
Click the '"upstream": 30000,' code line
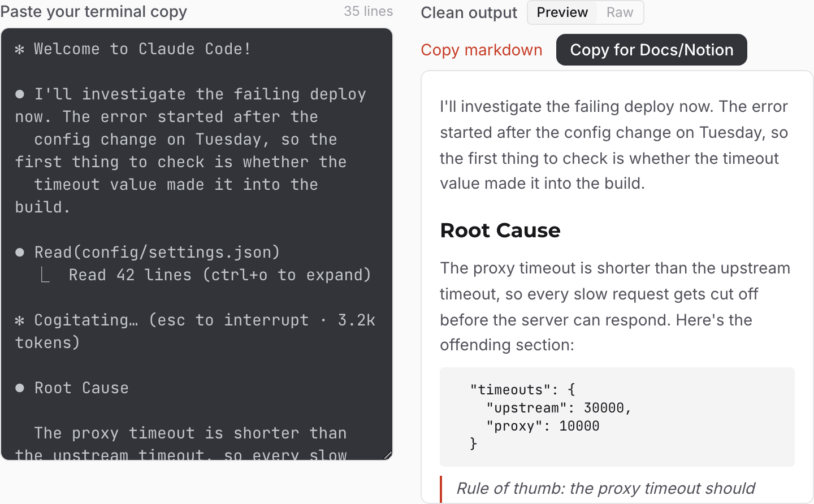(558, 407)
